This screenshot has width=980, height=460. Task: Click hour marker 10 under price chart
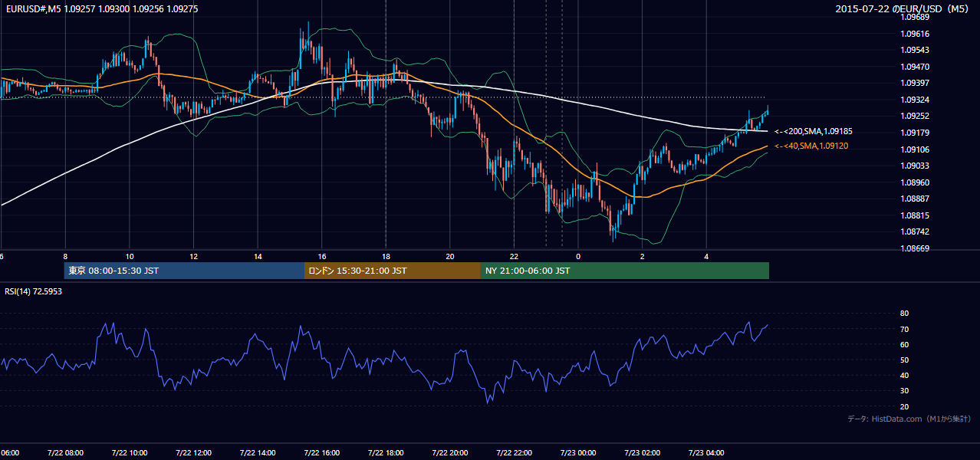(x=130, y=257)
